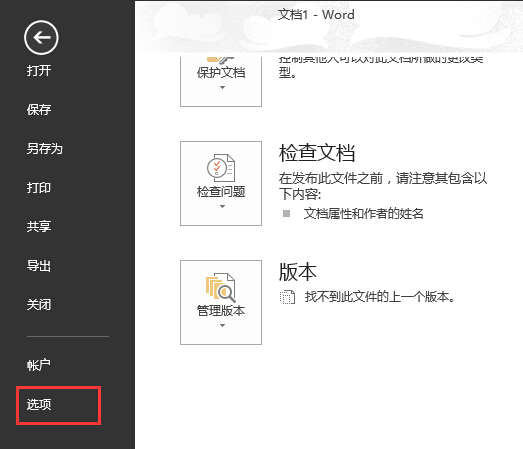This screenshot has height=449, width=523.
Task: Expand the 检查问题 dropdown arrow
Action: click(222, 206)
